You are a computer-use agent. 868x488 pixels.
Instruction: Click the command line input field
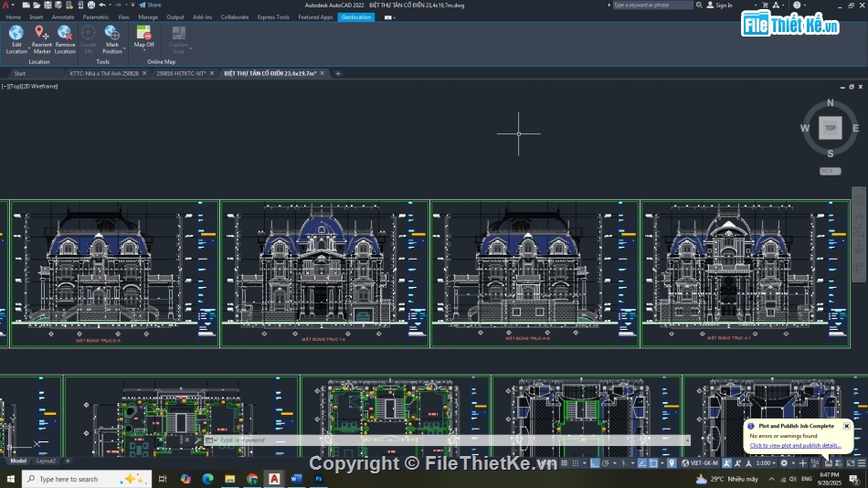365,440
